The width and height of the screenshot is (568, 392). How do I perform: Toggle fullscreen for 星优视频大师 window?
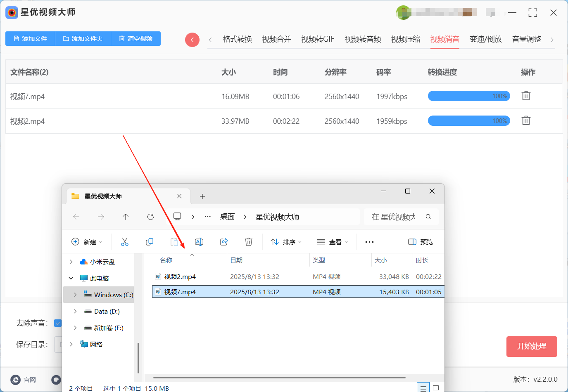click(x=533, y=13)
